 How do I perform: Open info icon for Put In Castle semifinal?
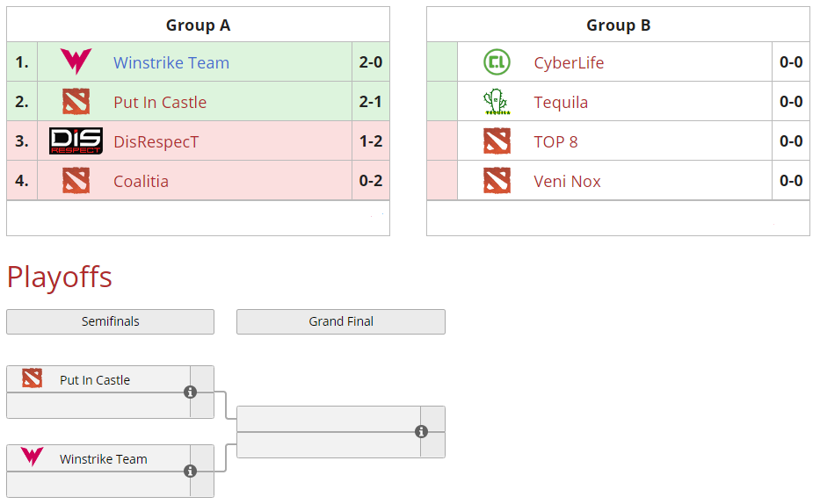[x=190, y=392]
